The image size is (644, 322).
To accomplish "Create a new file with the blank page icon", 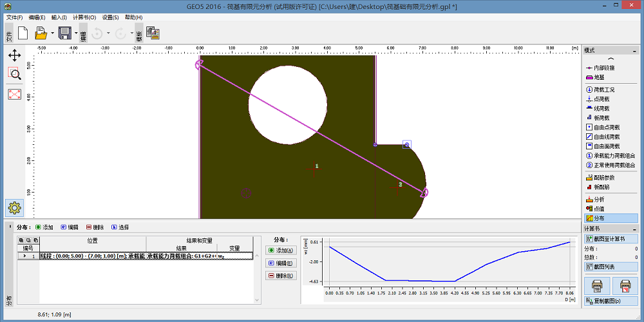I will (23, 33).
